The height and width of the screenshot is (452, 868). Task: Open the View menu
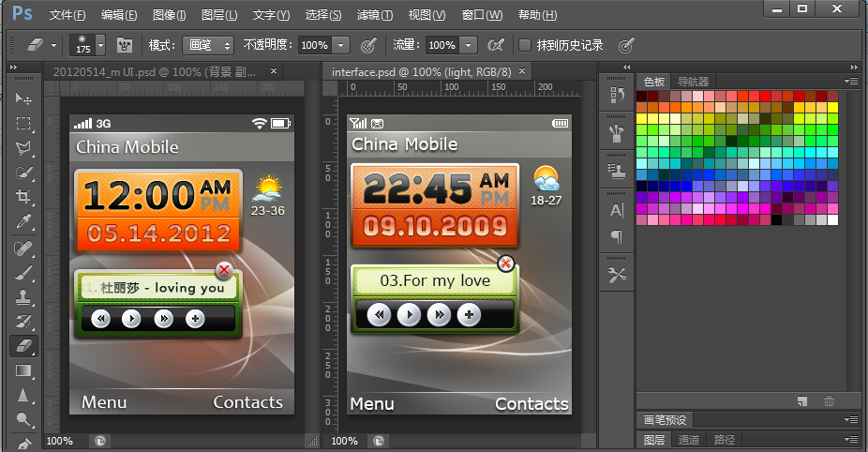pos(427,15)
